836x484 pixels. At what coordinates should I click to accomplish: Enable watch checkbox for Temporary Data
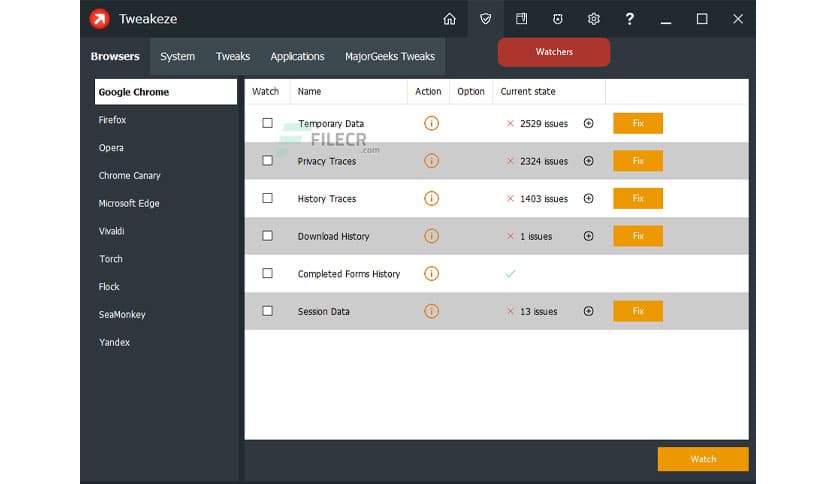267,123
